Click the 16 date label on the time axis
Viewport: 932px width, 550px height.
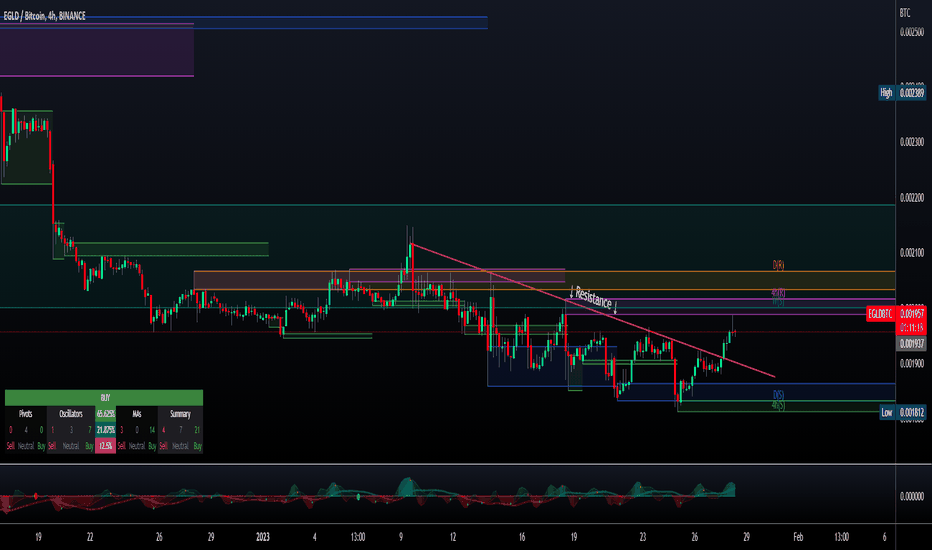522,537
